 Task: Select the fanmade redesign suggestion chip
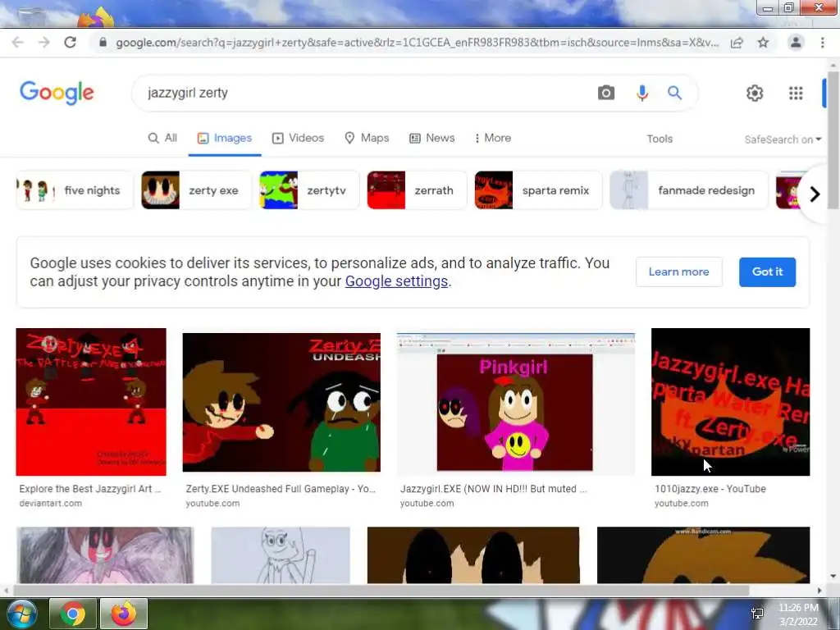click(689, 190)
